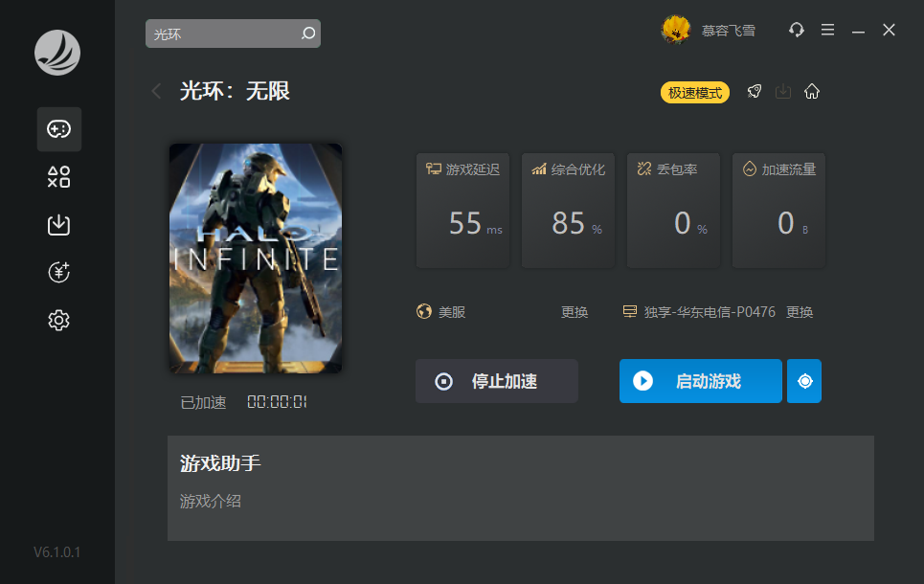Open the downloads sidebar icon
924x584 pixels.
(x=59, y=225)
